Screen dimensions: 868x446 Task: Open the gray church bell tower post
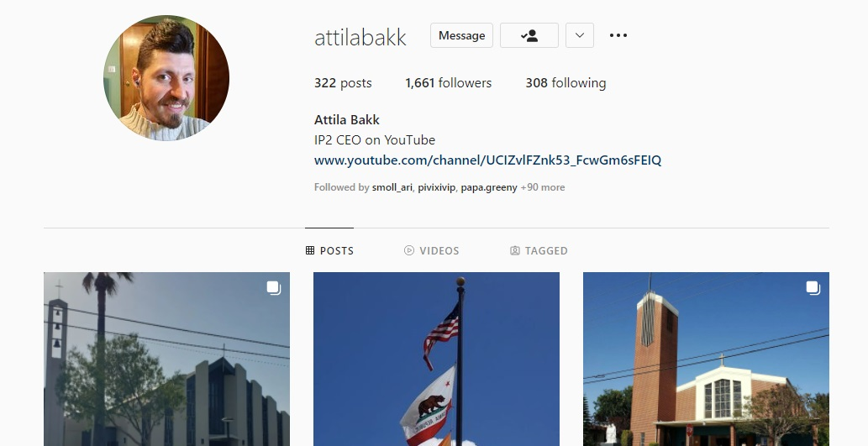click(x=166, y=359)
